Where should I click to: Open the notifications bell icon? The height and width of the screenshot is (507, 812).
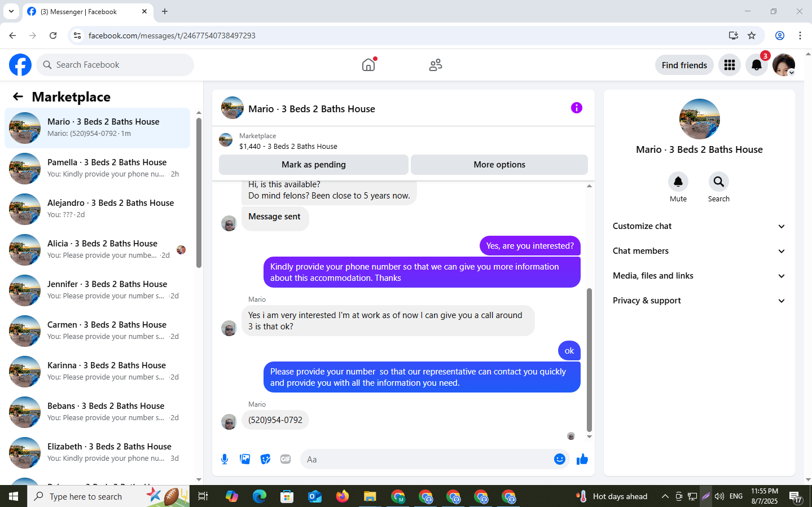click(757, 65)
